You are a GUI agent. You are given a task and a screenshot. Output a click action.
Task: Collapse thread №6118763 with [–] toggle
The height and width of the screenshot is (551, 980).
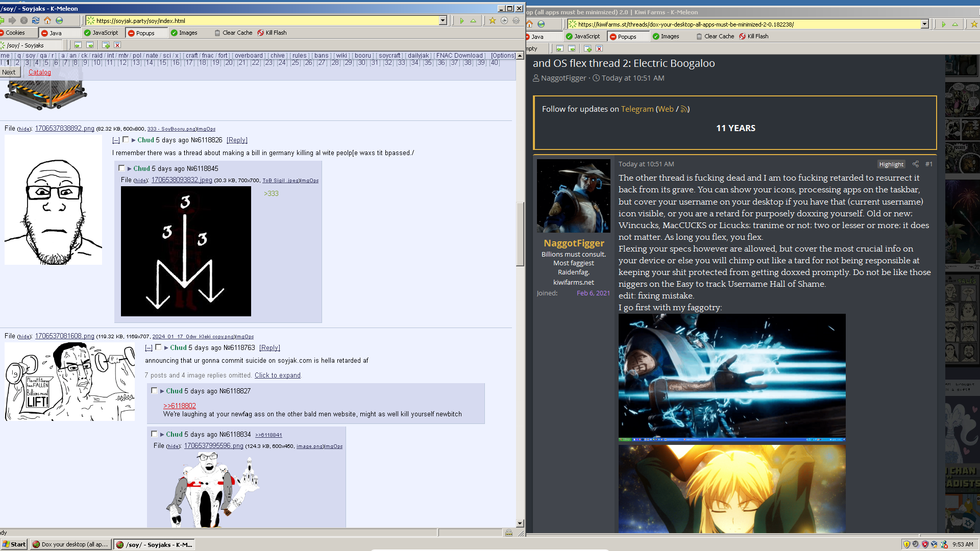pos(149,348)
